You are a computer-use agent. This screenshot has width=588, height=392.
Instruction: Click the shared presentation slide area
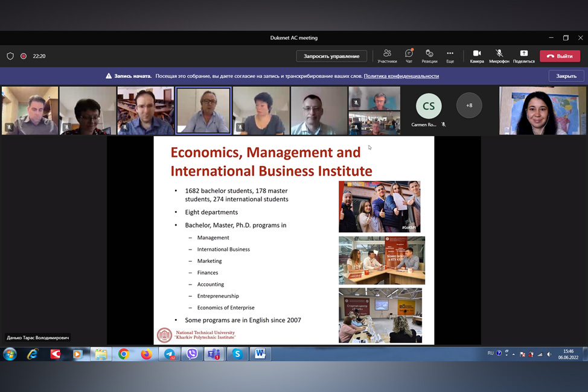pyautogui.click(x=293, y=240)
